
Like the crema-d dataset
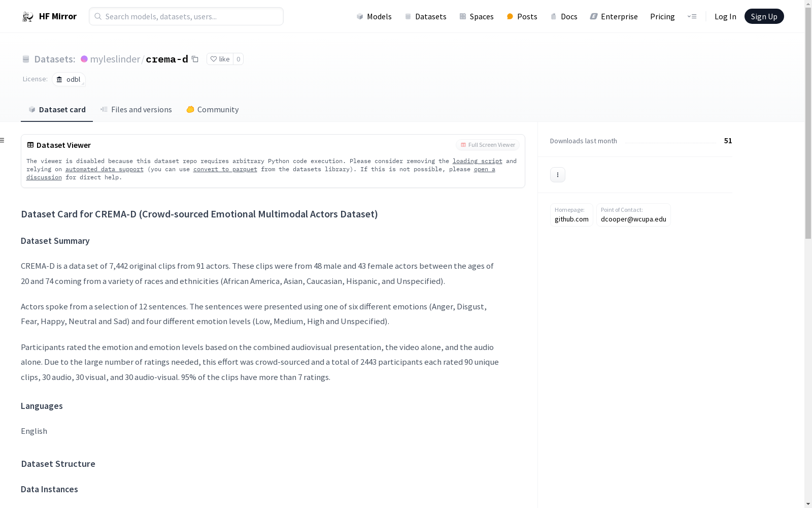point(220,59)
